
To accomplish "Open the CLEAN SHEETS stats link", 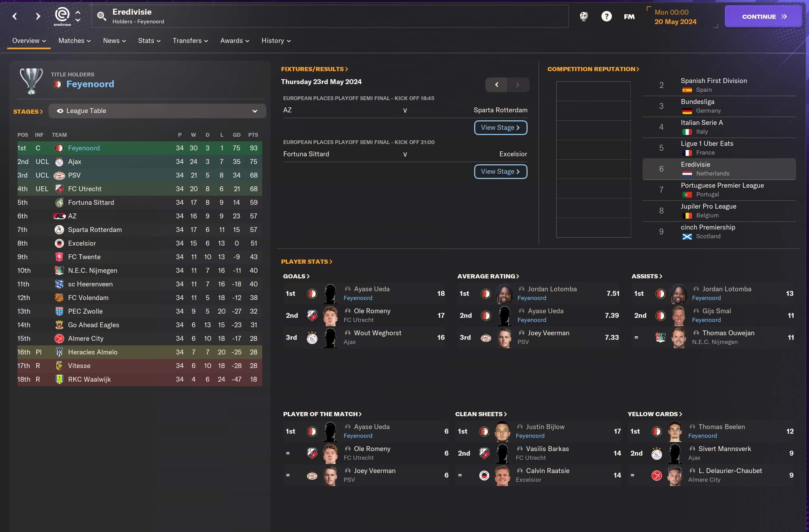I will [x=481, y=414].
